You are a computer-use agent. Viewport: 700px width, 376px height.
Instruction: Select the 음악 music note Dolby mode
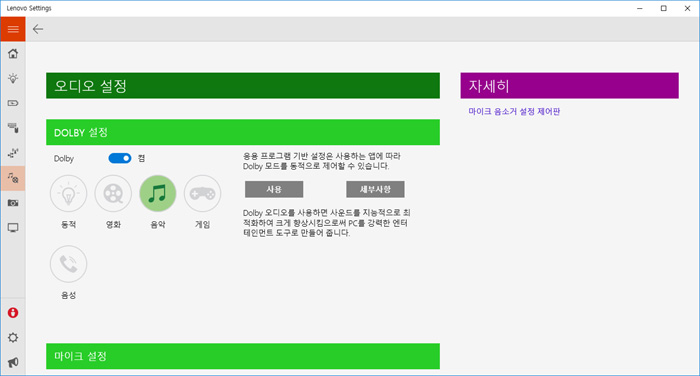pos(158,193)
